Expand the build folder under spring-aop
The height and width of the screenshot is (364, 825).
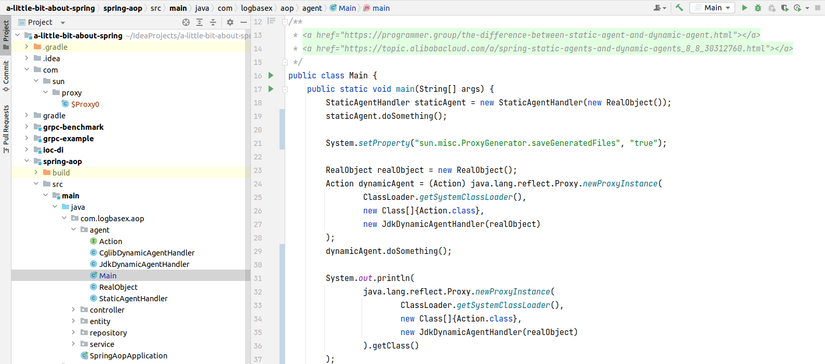36,173
